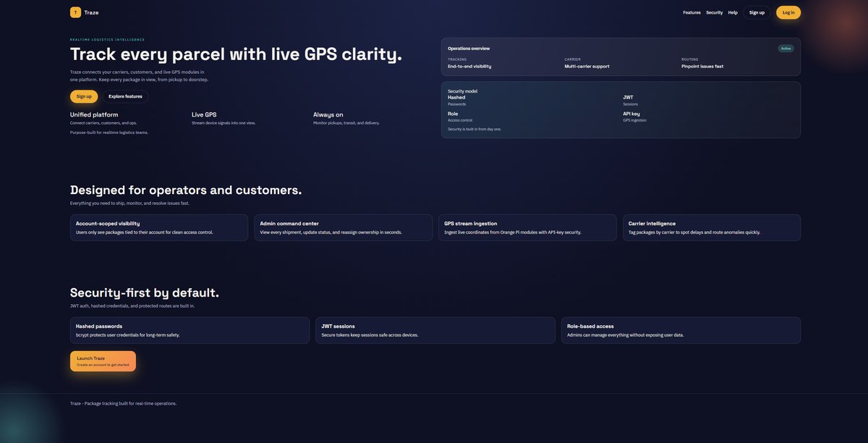Click 'JWT auth, hashed credentials' subtitle
Image resolution: width=868 pixels, height=443 pixels.
[x=132, y=306]
